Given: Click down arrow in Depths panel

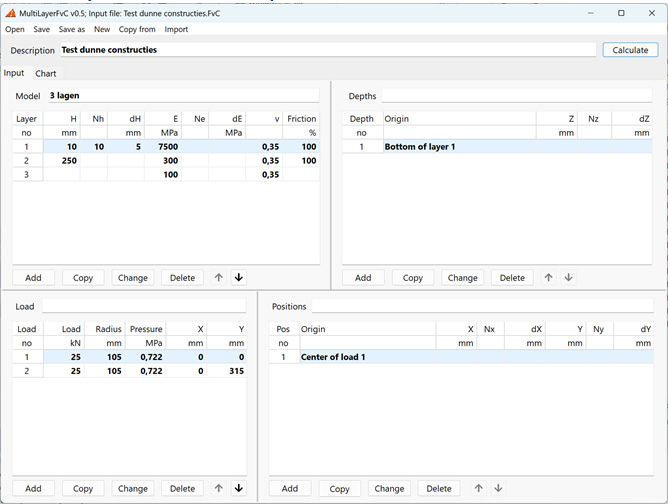Looking at the screenshot, I should (568, 277).
